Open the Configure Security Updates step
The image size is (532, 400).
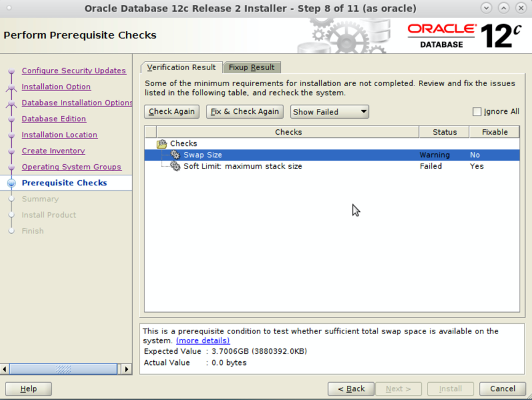(74, 71)
